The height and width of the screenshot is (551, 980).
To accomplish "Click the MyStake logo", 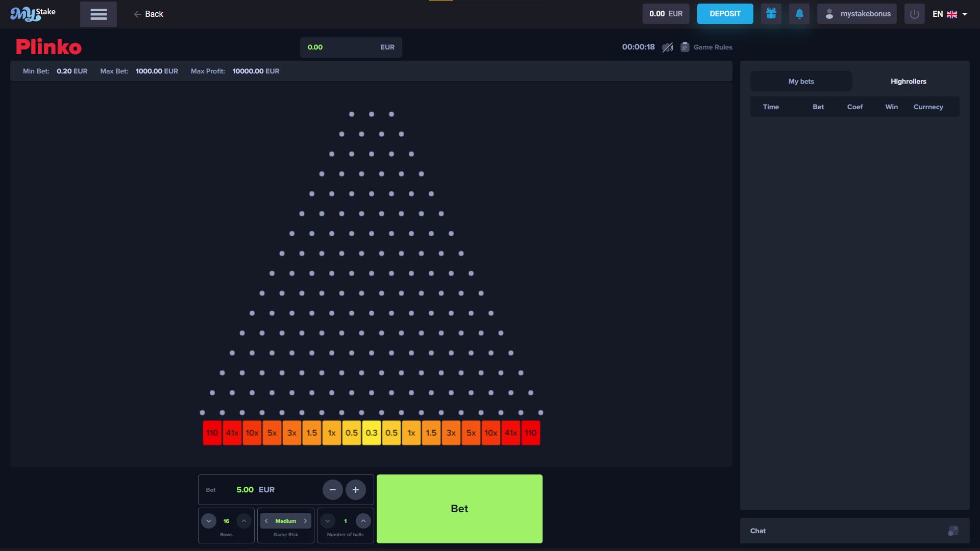I will 33,14.
